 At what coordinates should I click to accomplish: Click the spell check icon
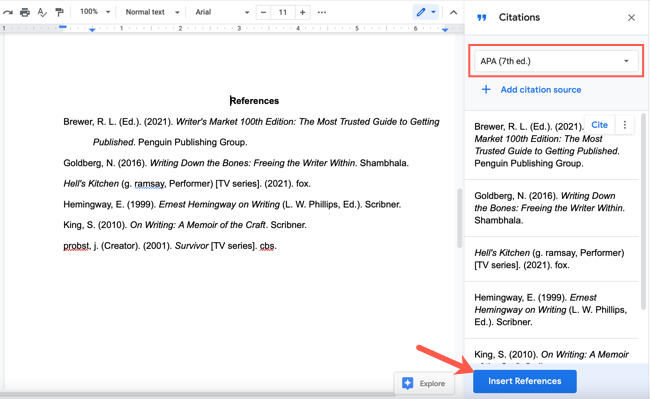point(42,12)
